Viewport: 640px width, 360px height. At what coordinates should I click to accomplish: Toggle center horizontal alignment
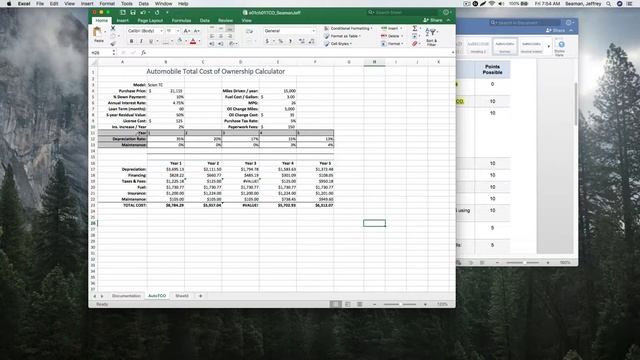click(221, 36)
